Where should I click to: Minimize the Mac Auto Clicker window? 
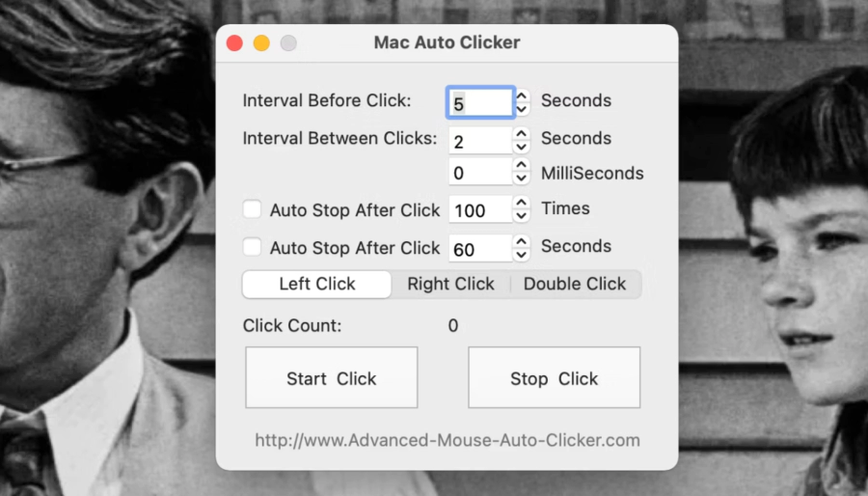261,43
